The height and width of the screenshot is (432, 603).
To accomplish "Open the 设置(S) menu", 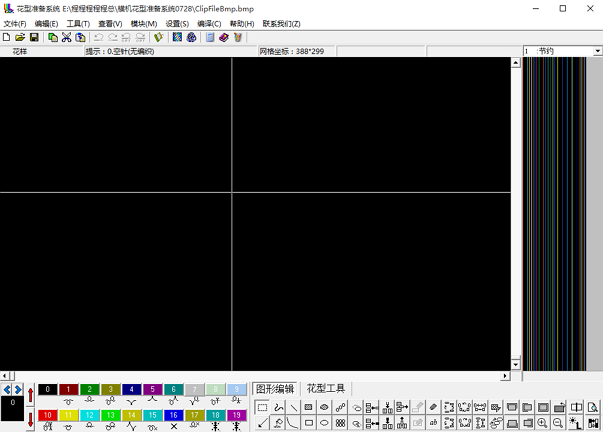I will pos(177,24).
